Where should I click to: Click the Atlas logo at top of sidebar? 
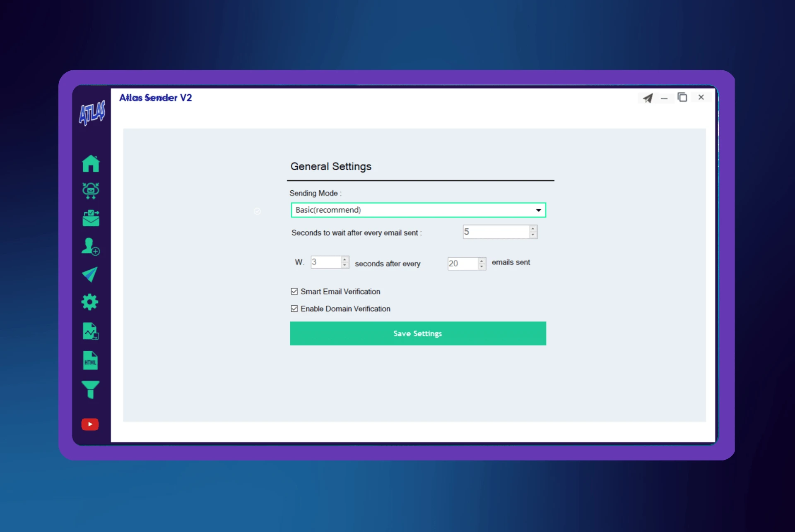click(92, 113)
